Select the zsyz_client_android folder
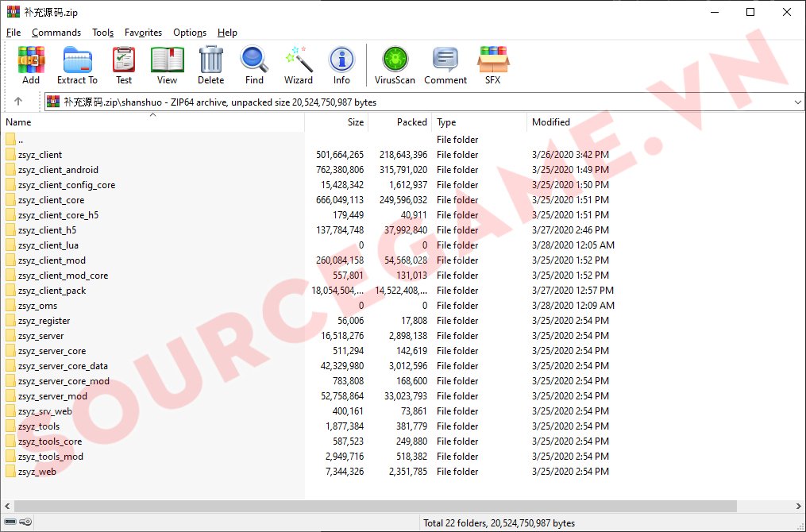 click(x=58, y=170)
